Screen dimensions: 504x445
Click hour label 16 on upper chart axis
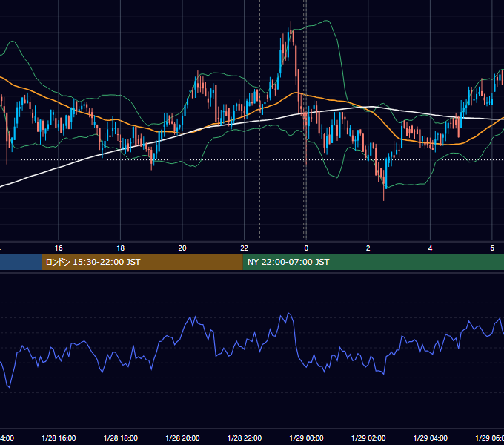pos(59,248)
